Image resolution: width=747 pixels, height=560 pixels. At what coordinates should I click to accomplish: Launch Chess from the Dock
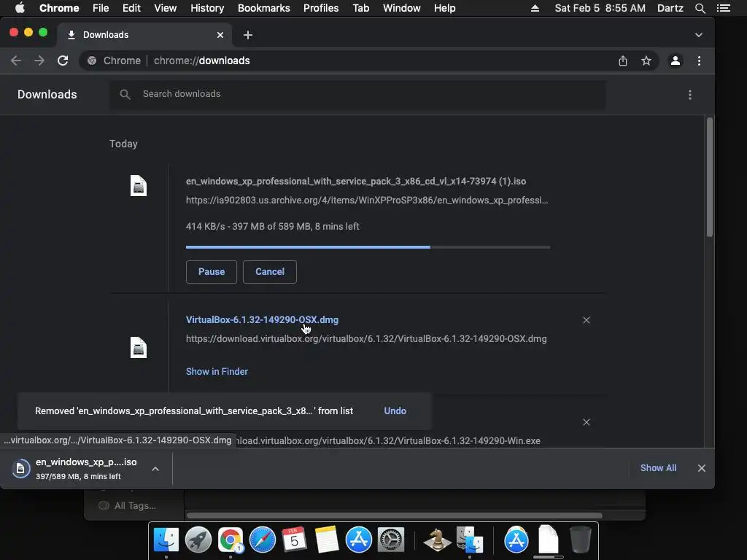437,540
